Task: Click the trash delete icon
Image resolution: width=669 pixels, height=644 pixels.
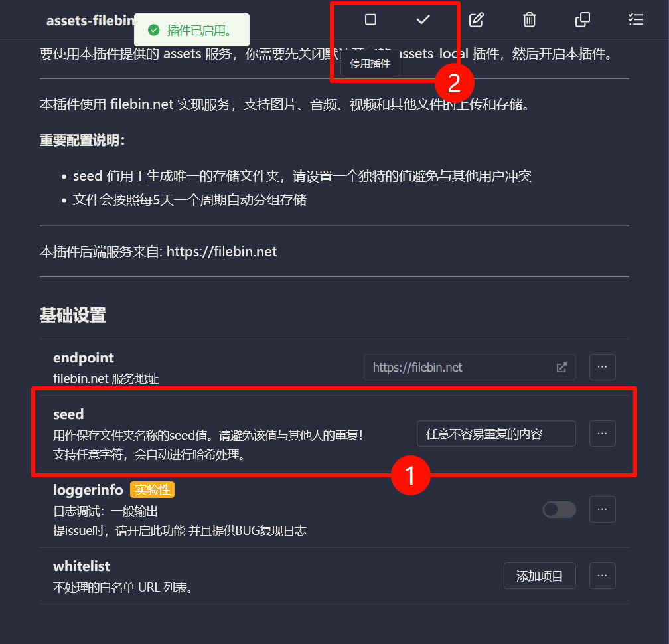Action: point(529,20)
